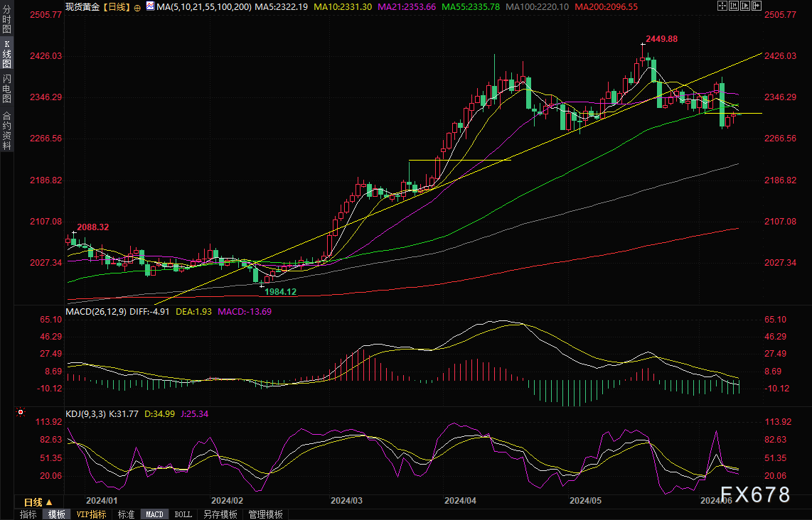This screenshot has width=812, height=520.
Task: Click the MA indicator chart icon
Action: 149,6
